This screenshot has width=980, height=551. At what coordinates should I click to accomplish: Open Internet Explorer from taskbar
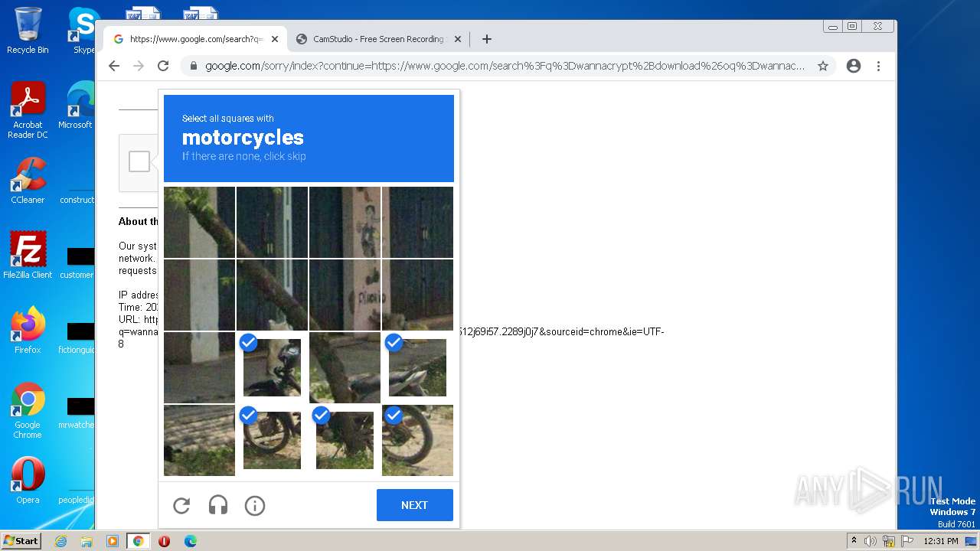tap(61, 541)
